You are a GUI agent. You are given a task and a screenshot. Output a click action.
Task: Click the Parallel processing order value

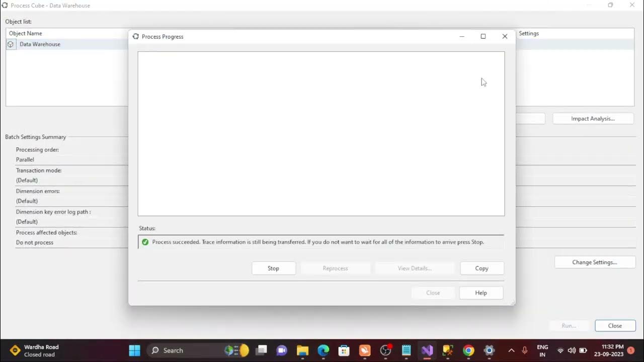coord(25,159)
